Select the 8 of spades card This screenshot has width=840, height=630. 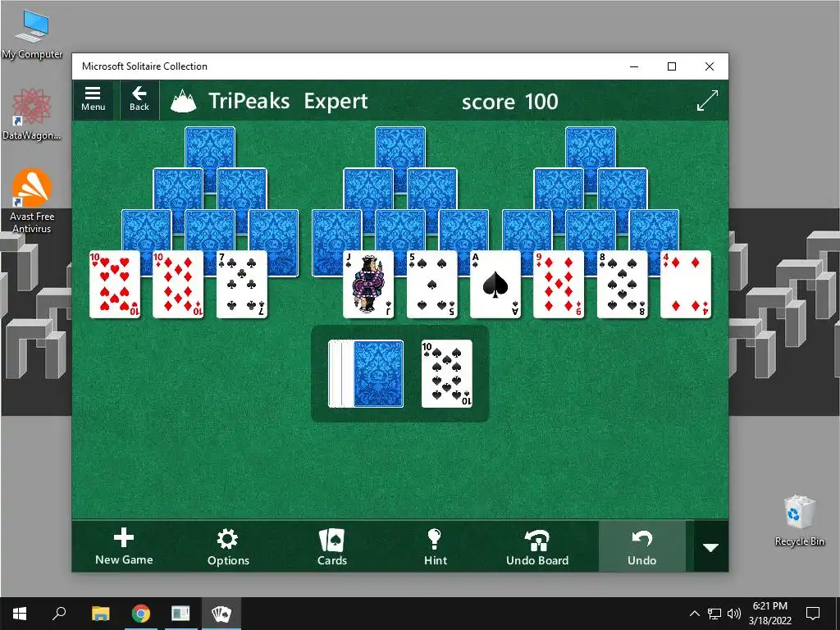pyautogui.click(x=623, y=285)
